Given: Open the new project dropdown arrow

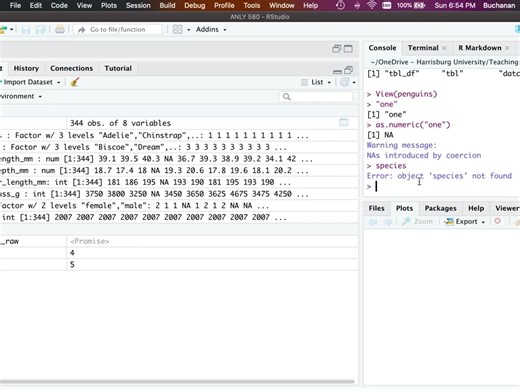Looking at the screenshot, I should pyautogui.click(x=12, y=30).
